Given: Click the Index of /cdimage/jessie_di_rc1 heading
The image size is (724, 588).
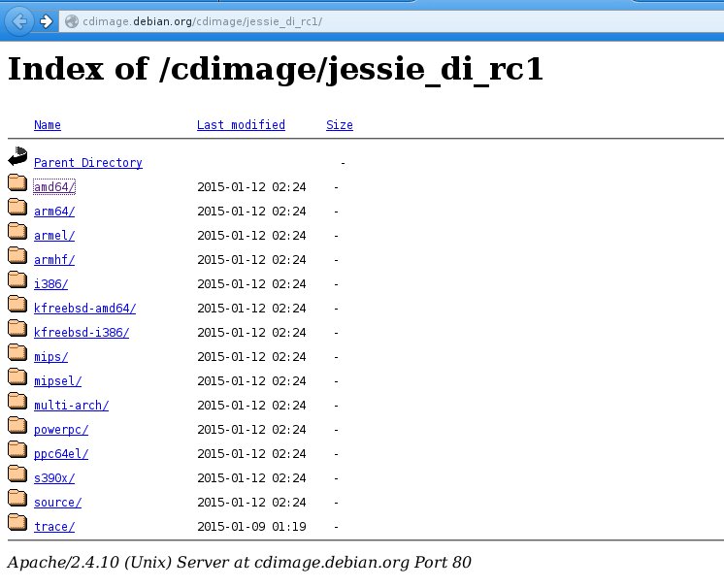Looking at the screenshot, I should [x=276, y=69].
